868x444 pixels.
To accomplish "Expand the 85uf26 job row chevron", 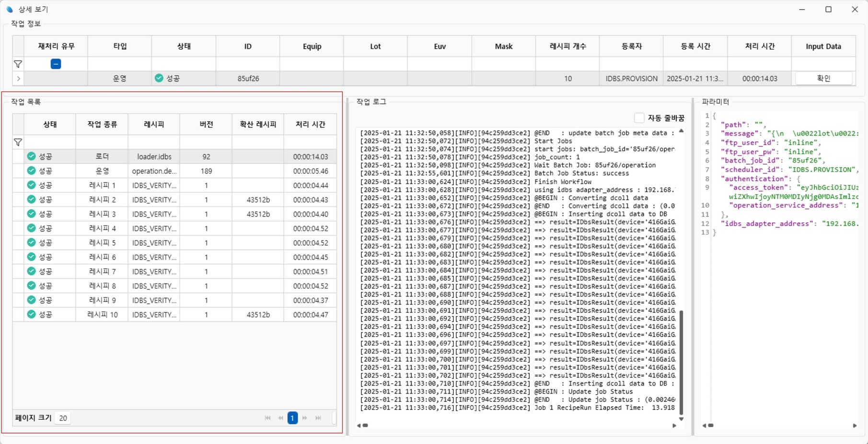I will pos(18,79).
